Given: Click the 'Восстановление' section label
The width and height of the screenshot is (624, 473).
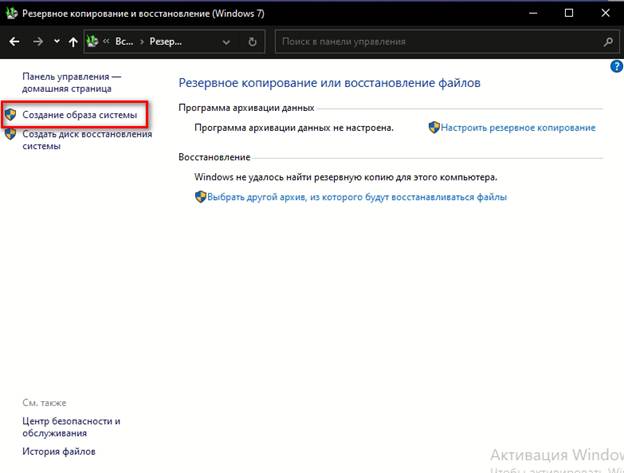Looking at the screenshot, I should point(214,157).
